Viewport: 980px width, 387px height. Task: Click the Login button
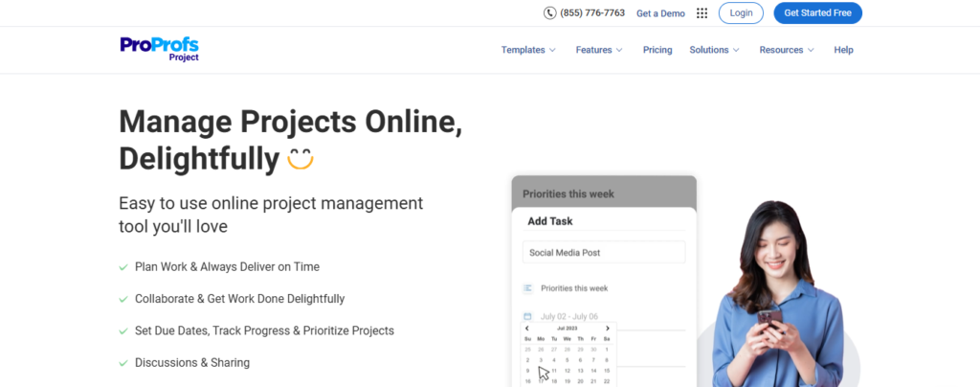pos(741,13)
